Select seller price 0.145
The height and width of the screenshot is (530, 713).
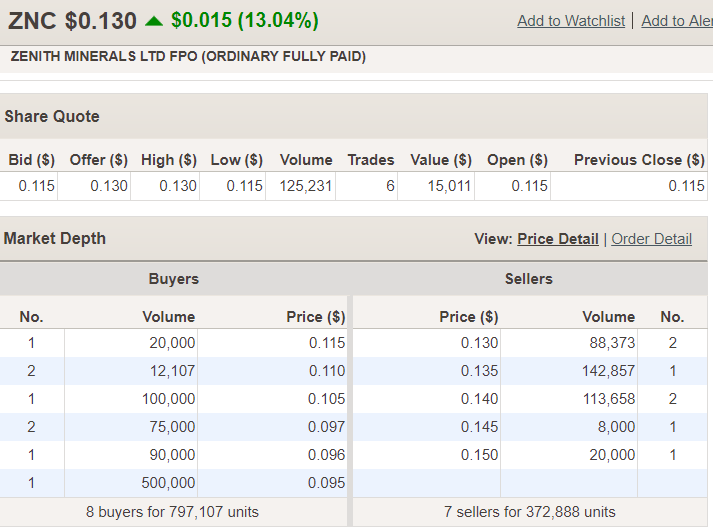(479, 427)
